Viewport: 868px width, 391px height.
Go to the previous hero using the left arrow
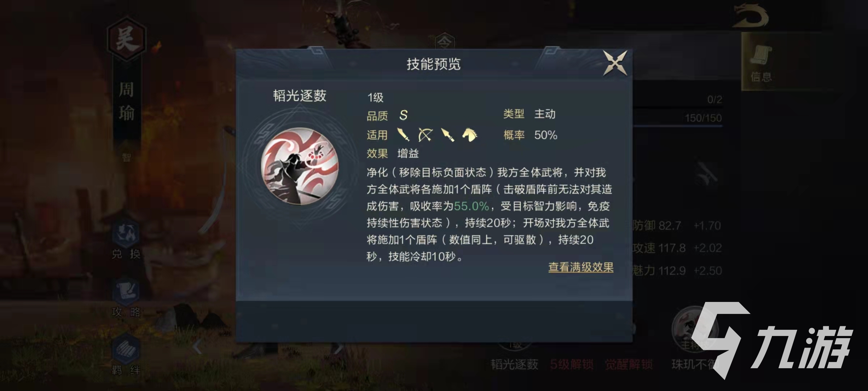[x=197, y=348]
